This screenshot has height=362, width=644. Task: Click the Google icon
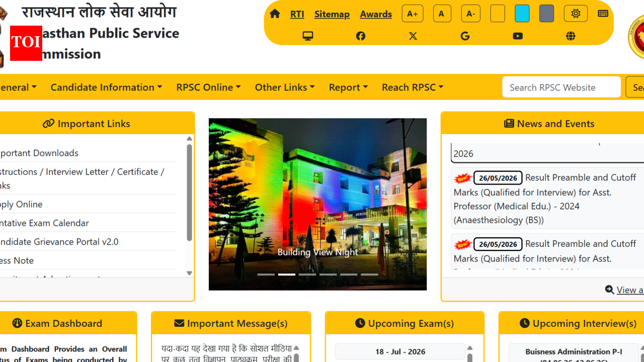click(x=465, y=36)
